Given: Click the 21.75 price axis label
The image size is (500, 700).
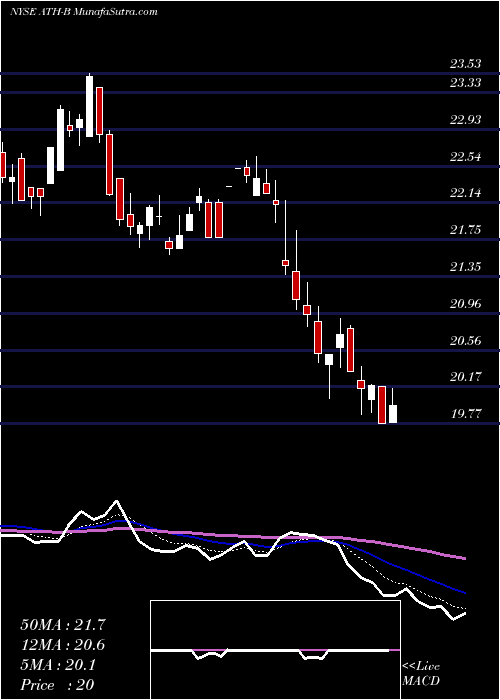Looking at the screenshot, I should [x=466, y=230].
